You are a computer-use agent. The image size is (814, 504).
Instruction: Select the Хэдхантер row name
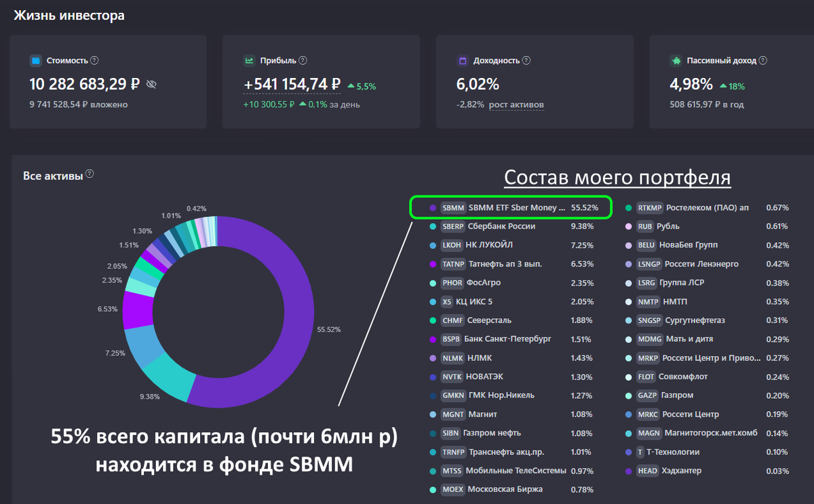[x=682, y=471]
